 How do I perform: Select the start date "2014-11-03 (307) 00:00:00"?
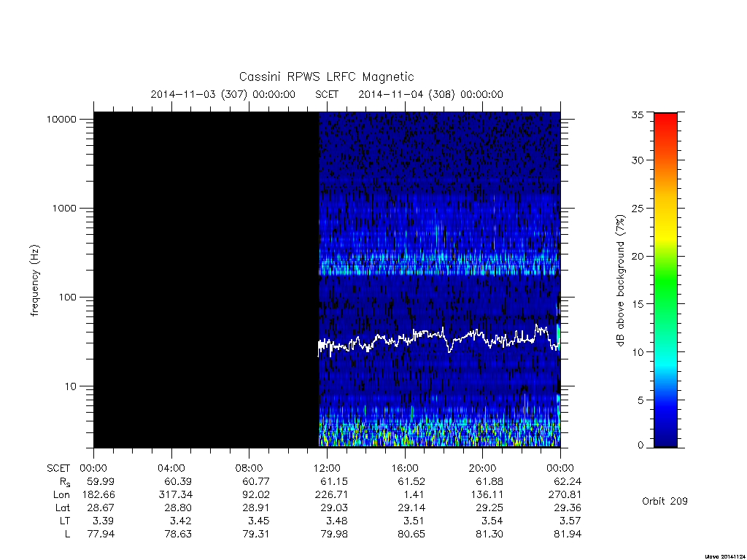(x=223, y=94)
